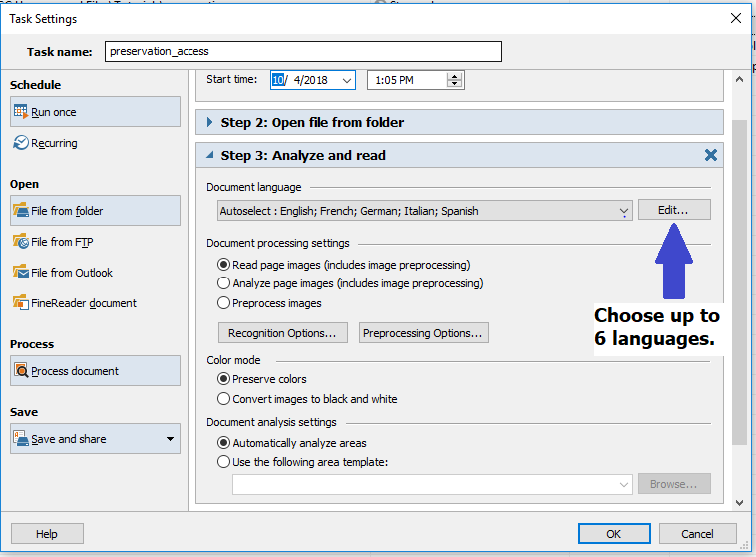Click the FineReader document icon
Screen dimensions: 756x557
(21, 303)
